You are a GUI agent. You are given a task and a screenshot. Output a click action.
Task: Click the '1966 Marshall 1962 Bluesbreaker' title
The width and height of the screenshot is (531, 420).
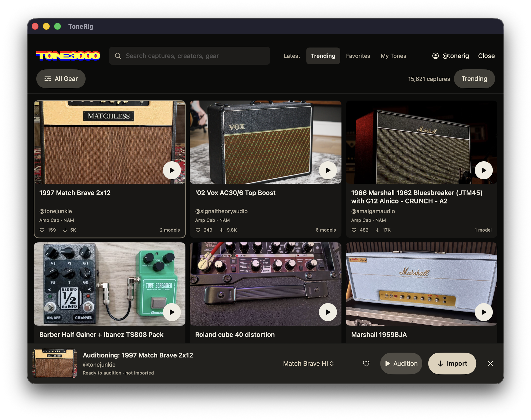(417, 197)
